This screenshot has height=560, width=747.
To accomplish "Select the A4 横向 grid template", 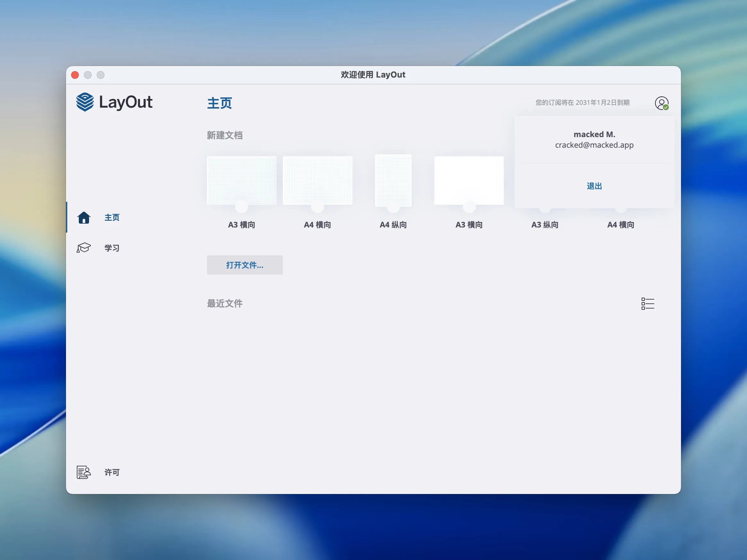I will click(317, 181).
